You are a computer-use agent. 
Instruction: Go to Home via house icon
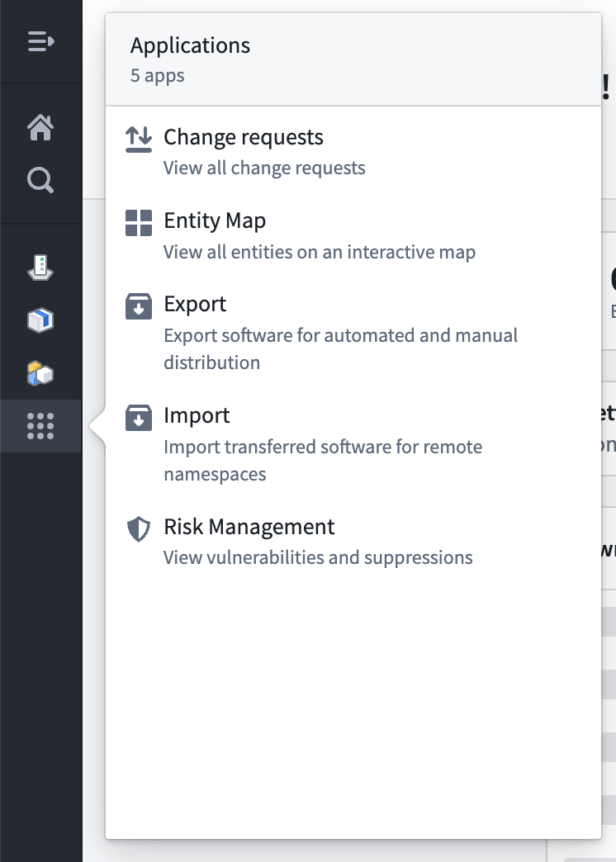click(x=40, y=127)
